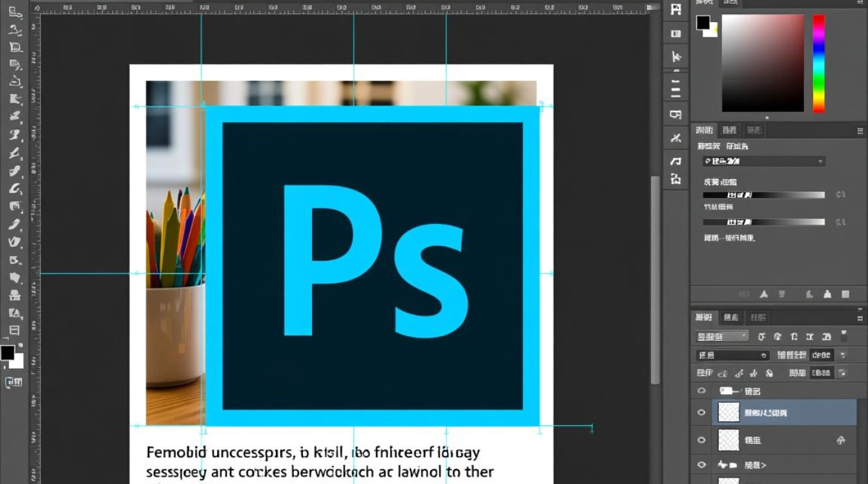Image resolution: width=868 pixels, height=484 pixels.
Task: Select the fifth tool from top in left toolbar
Action: 15,82
